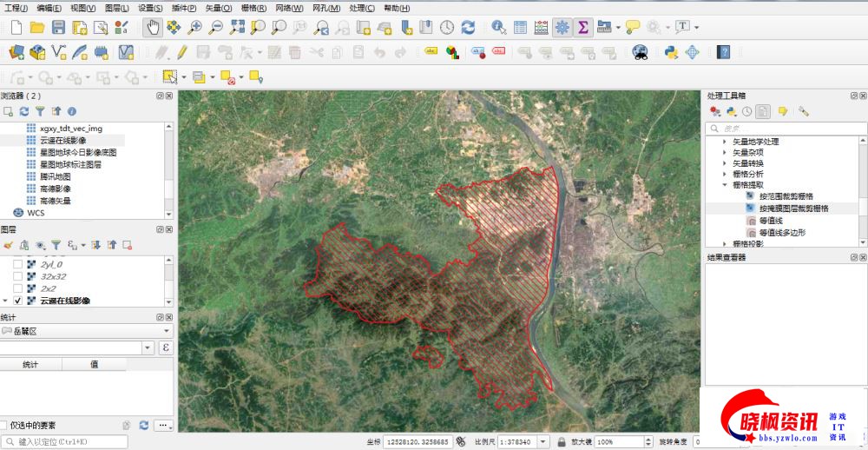Open the 处理(C) menu
Screen dimensions: 868x450
(x=362, y=9)
